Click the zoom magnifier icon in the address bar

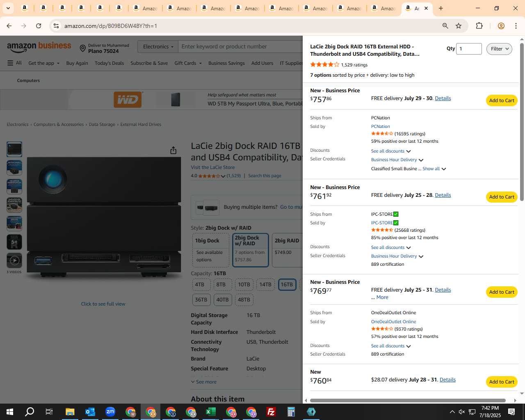pos(445,26)
